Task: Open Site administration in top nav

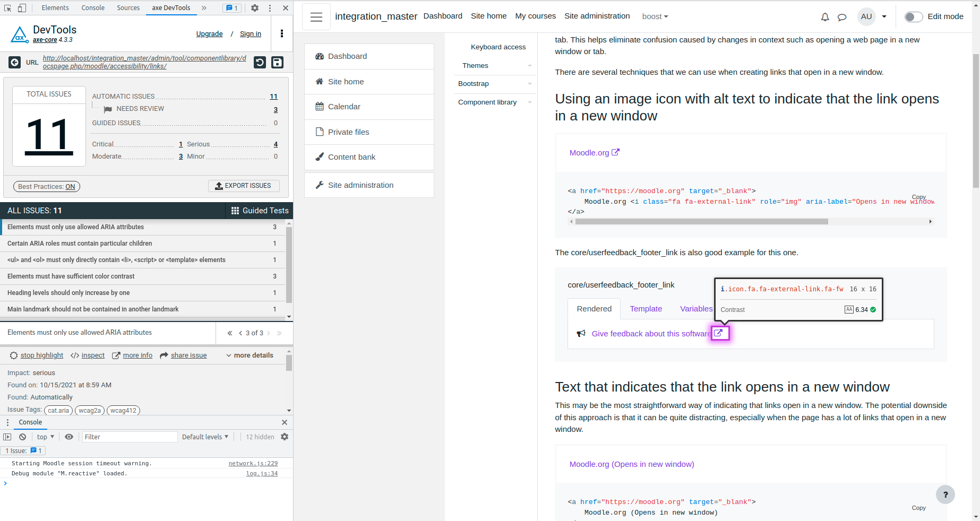Action: coord(597,16)
